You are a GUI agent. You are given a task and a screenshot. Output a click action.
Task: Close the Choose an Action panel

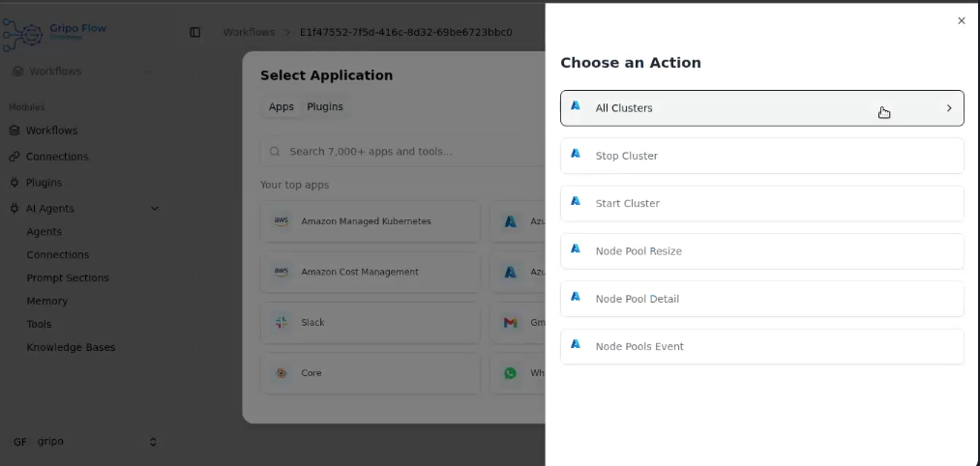[961, 20]
